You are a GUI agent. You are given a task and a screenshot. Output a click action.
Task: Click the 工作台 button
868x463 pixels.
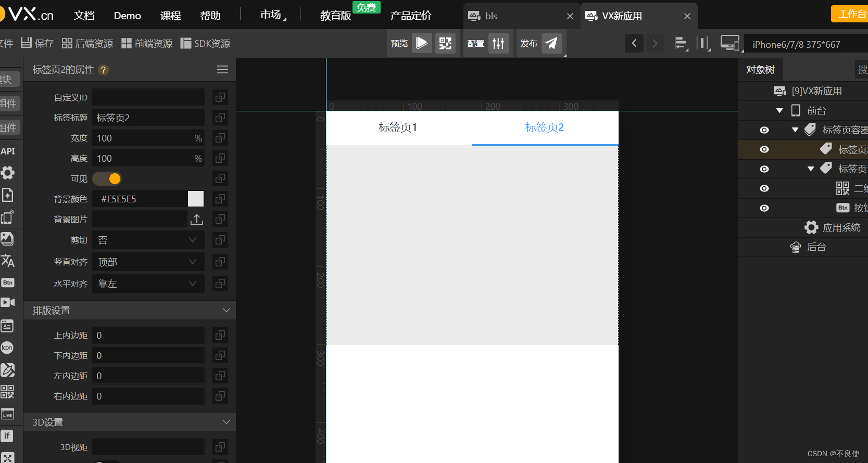[850, 14]
